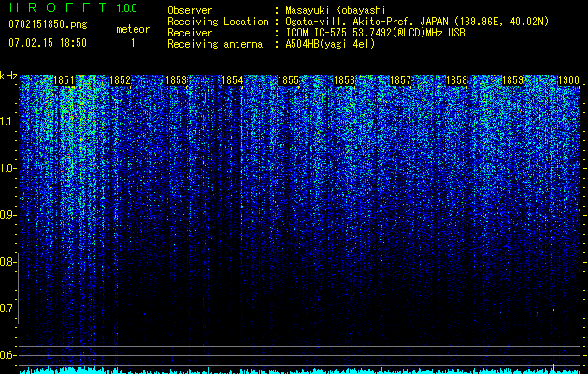Click the Receiver field label
The image size is (588, 374).
pos(190,33)
